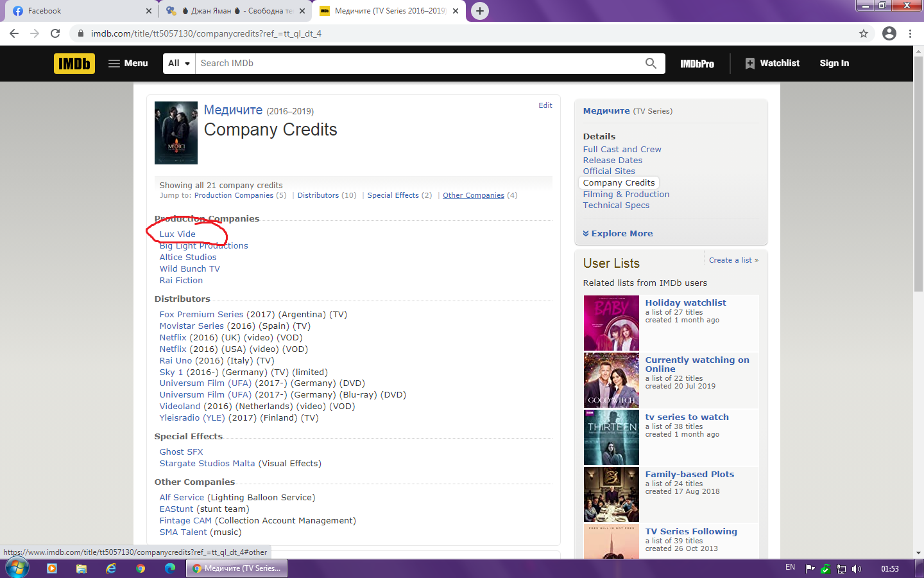Open Altice Studios company page

tap(188, 258)
